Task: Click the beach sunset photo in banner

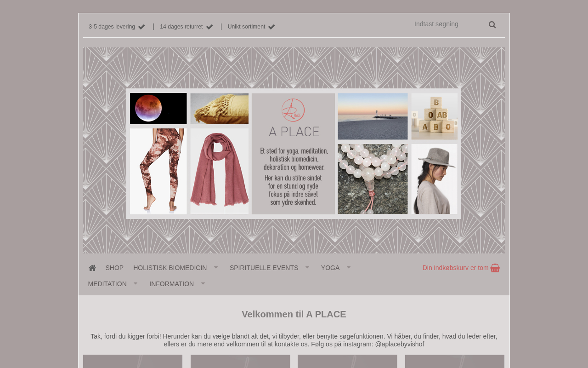Action: pos(373,116)
